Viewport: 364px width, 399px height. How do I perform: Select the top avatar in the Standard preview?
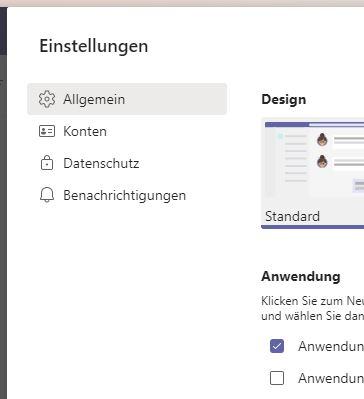[x=322, y=140]
